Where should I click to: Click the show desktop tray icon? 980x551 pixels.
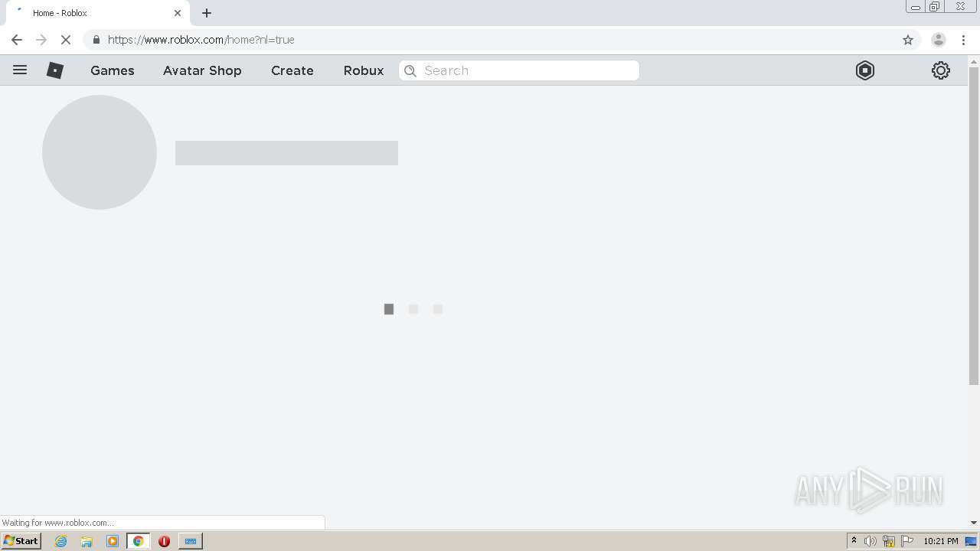[972, 541]
